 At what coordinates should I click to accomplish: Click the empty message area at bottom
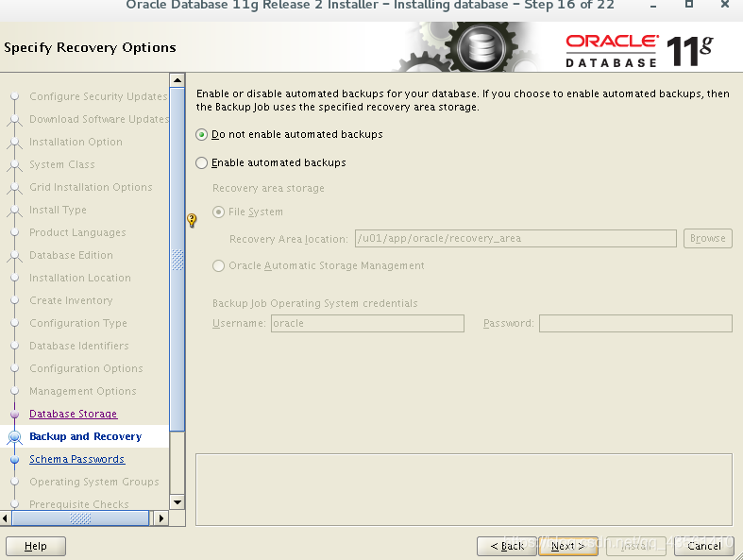(x=464, y=490)
